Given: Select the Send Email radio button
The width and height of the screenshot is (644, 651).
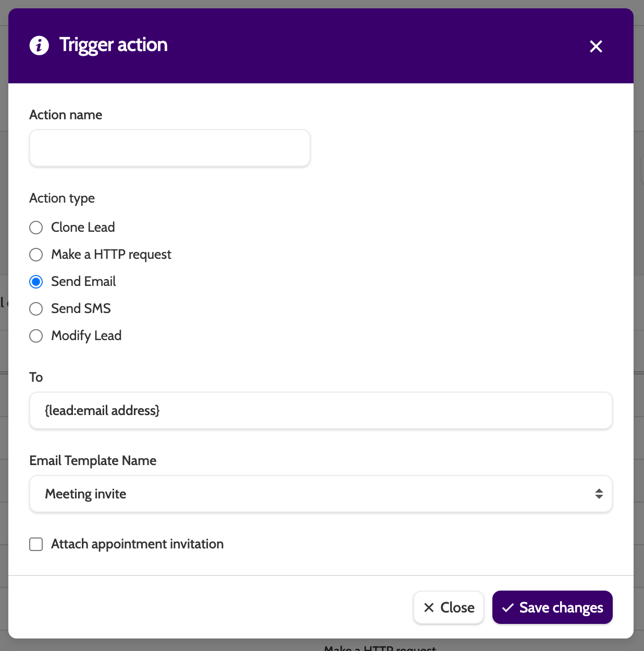Looking at the screenshot, I should [x=36, y=282].
